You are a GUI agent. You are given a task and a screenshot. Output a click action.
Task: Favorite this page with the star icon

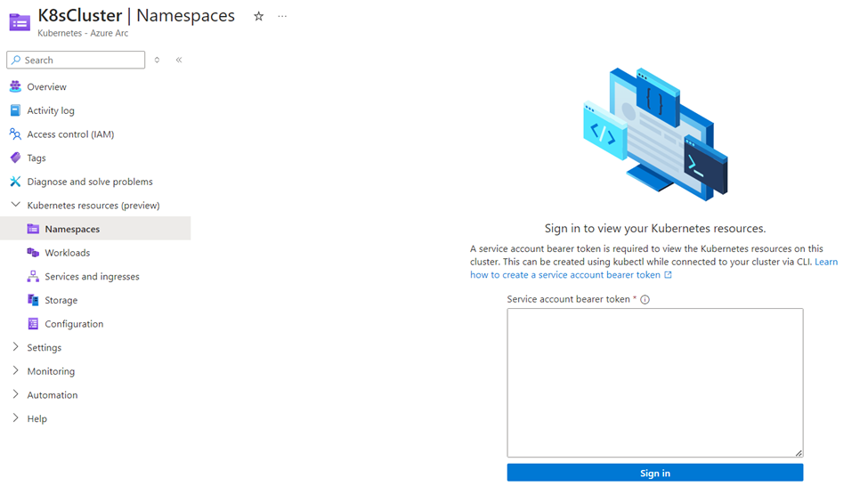258,17
